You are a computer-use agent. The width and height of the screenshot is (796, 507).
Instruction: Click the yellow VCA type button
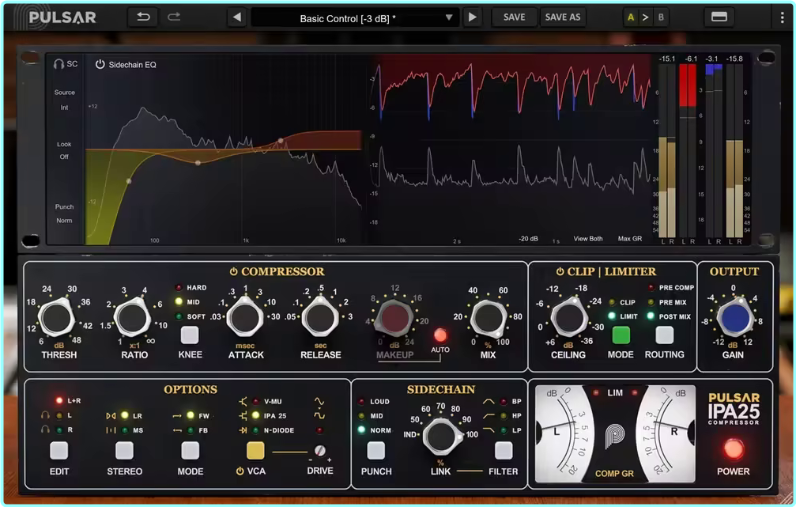tap(255, 450)
